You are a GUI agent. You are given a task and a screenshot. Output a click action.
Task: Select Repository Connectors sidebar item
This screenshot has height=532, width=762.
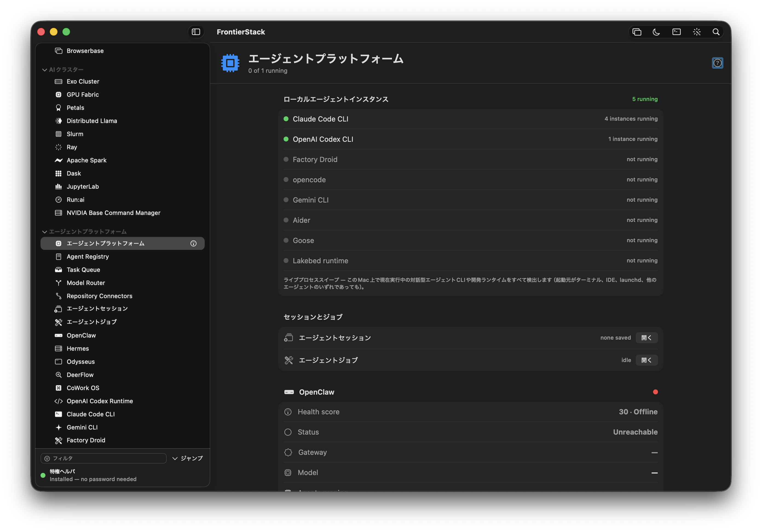(x=122, y=296)
